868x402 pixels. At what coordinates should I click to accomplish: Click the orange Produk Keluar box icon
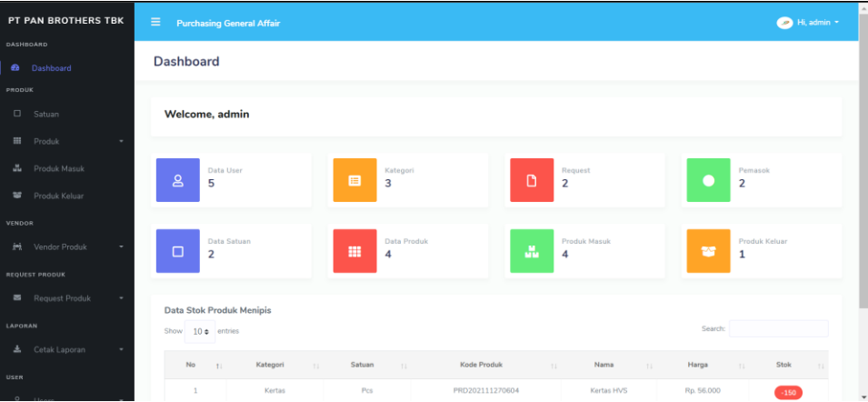(x=708, y=251)
